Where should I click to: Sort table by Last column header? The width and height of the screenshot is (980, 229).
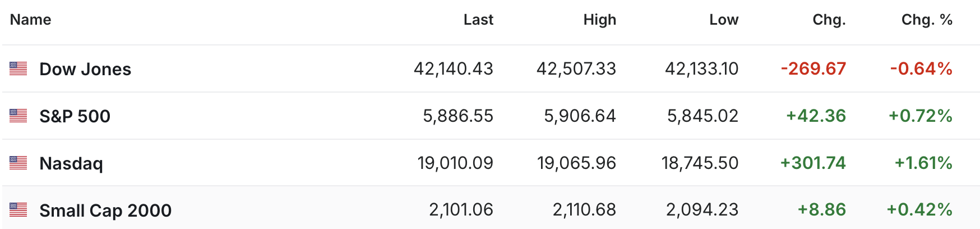(478, 20)
